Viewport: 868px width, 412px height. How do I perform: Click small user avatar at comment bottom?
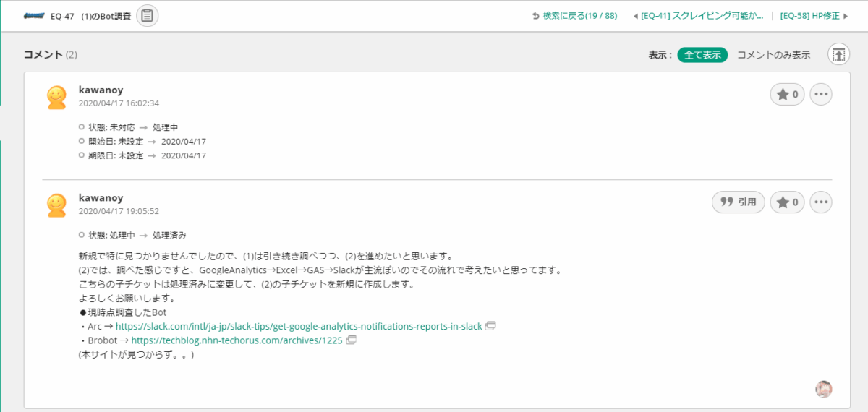tap(824, 389)
